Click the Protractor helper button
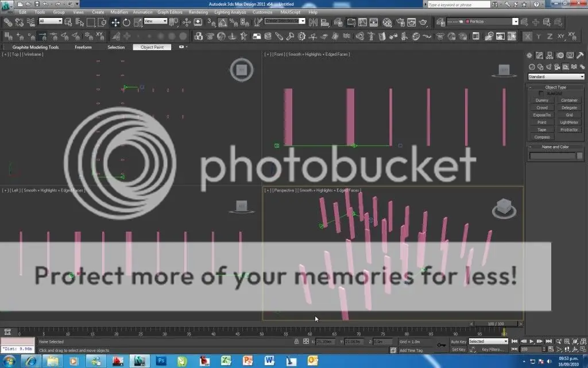588x368 pixels. tap(569, 129)
